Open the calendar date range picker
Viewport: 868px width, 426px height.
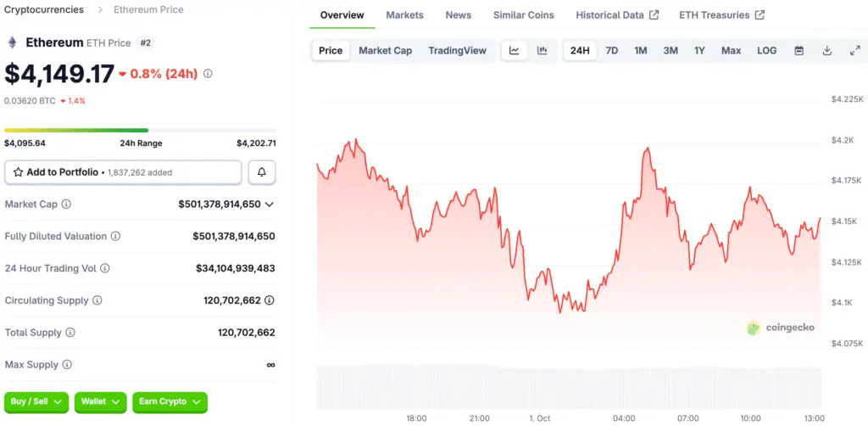tap(798, 51)
